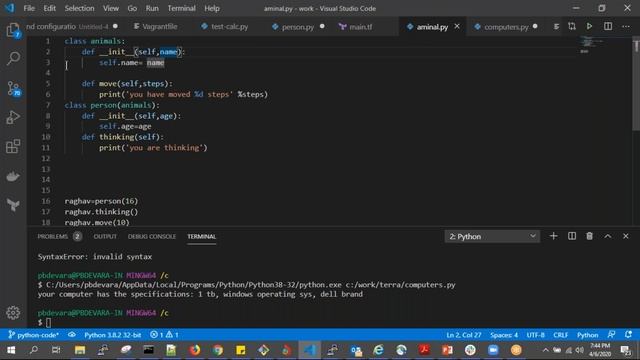Open the View menu
Image resolution: width=640 pixels, height=360 pixels.
pyautogui.click(x=111, y=8)
